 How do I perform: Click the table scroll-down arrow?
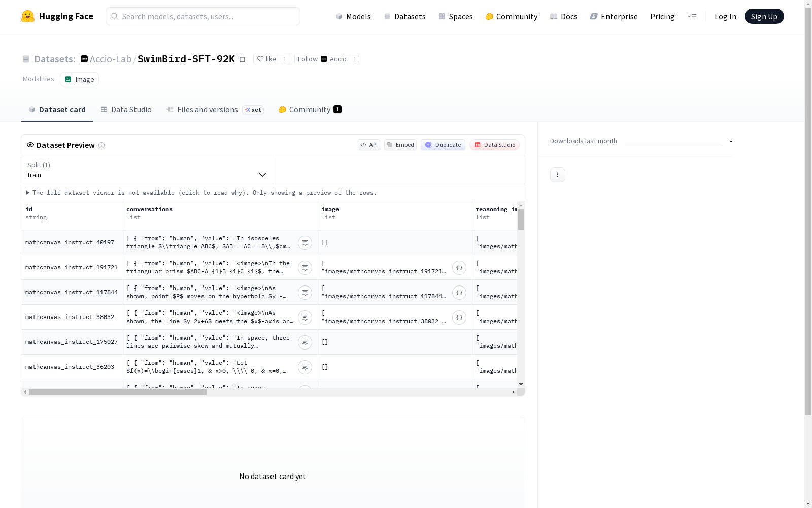521,384
